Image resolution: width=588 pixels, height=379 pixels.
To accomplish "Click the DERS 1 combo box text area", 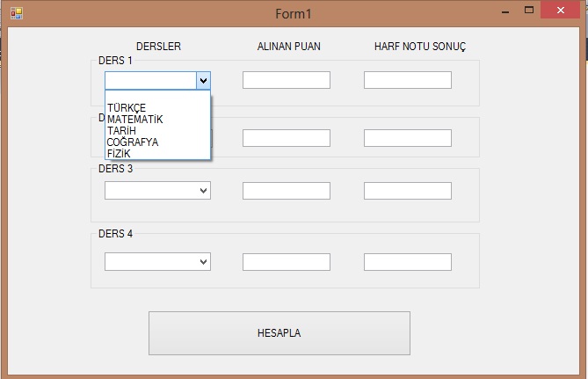I will (x=150, y=80).
